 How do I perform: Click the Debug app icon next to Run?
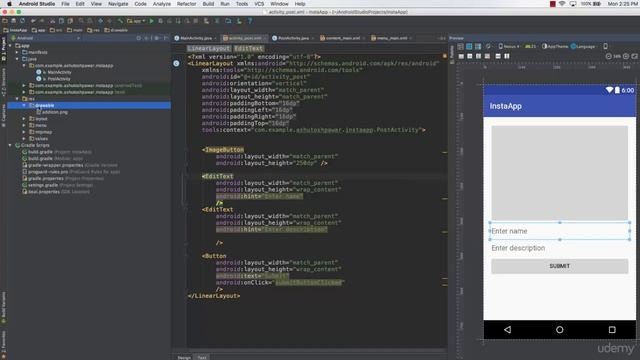pyautogui.click(x=160, y=21)
